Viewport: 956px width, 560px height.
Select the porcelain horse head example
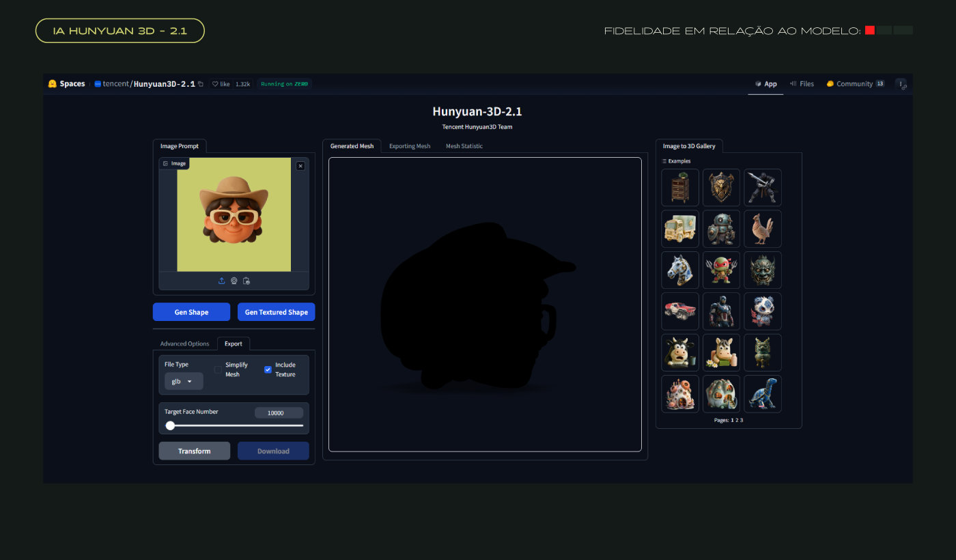pyautogui.click(x=680, y=270)
